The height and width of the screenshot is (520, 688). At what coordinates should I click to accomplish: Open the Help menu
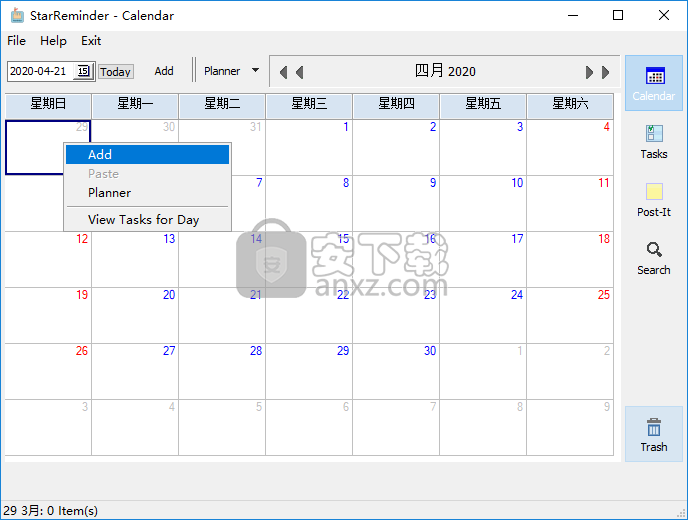point(54,41)
